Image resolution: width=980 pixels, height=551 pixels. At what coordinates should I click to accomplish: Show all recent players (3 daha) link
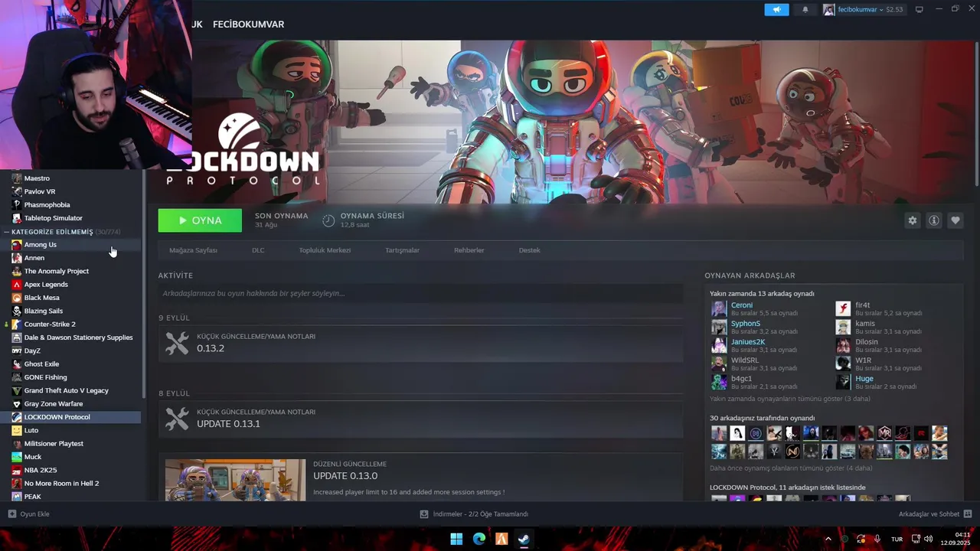pos(790,399)
